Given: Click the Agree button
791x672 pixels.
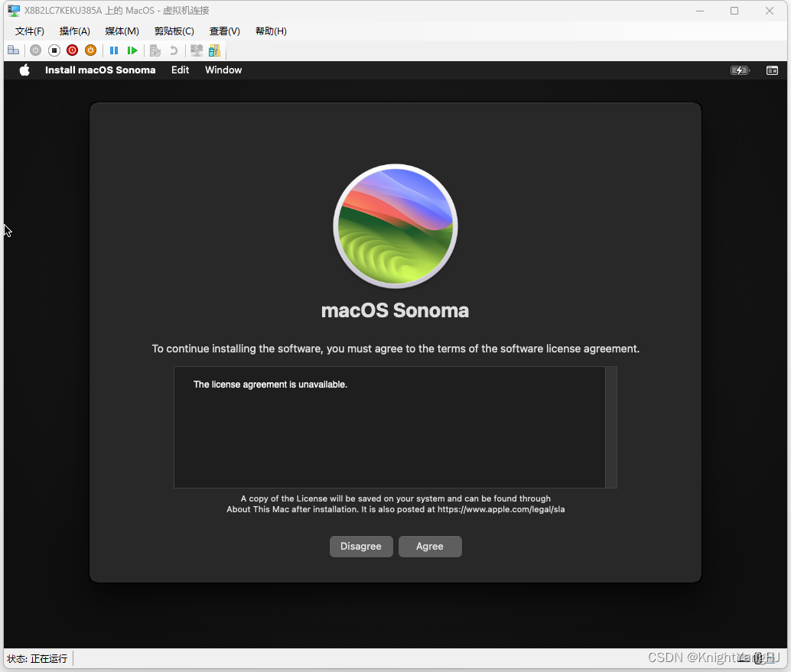Looking at the screenshot, I should (430, 547).
